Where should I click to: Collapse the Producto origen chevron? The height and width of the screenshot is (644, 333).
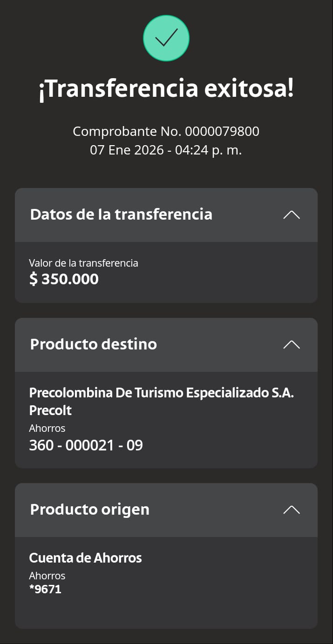(x=292, y=510)
